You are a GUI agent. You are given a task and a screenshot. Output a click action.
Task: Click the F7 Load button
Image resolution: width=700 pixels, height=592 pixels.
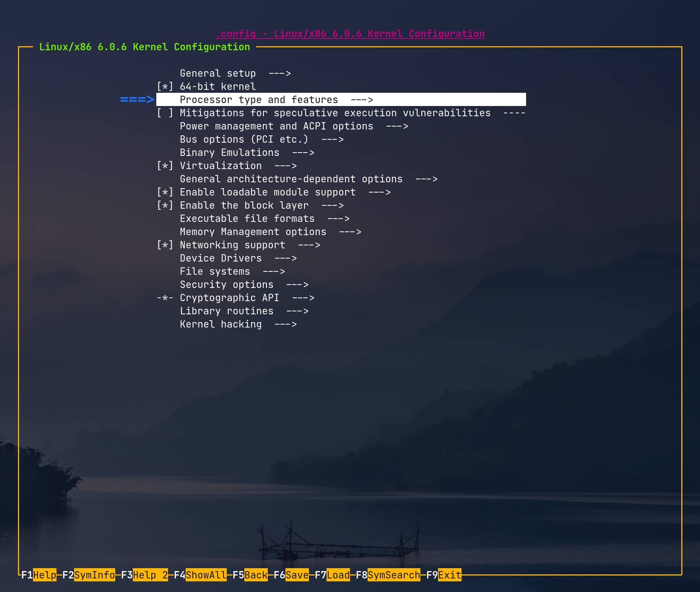pyautogui.click(x=332, y=575)
